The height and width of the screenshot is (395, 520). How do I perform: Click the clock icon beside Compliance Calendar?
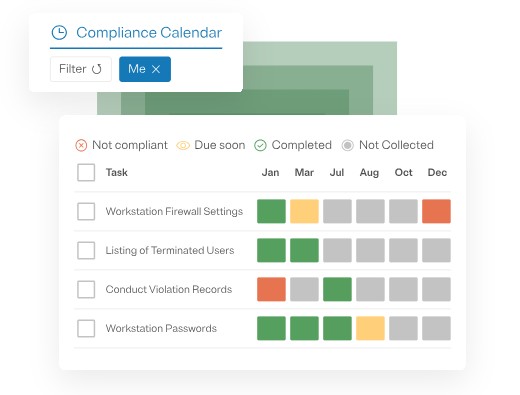[x=59, y=33]
